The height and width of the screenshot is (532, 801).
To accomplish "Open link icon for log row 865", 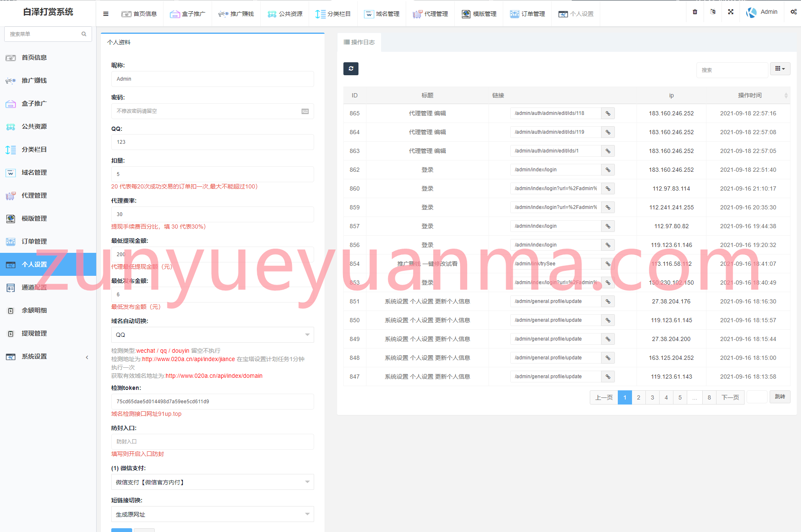I will pos(608,113).
